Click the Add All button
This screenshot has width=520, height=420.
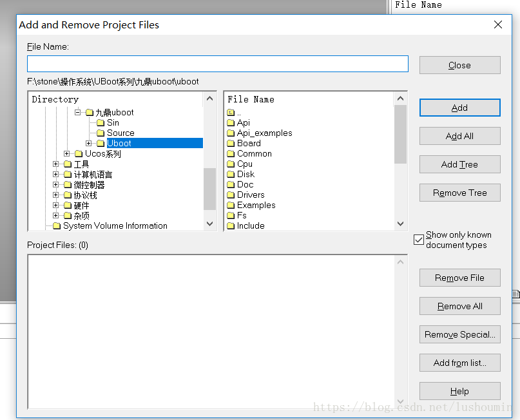pyautogui.click(x=459, y=136)
